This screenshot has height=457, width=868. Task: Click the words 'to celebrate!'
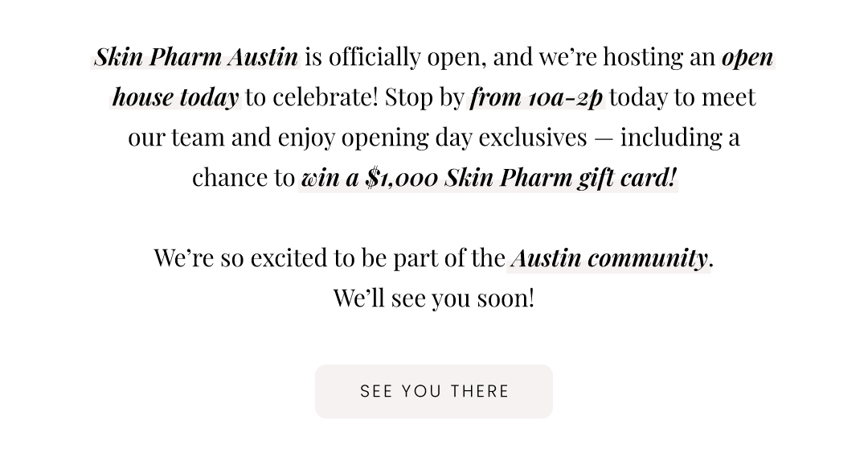(312, 97)
